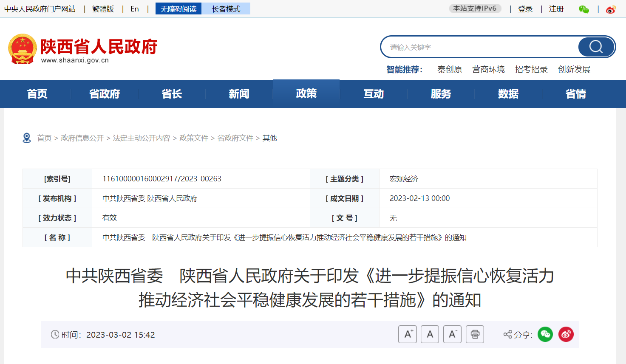The image size is (626, 364).
Task: Click 宏观经济 subject category value
Action: pyautogui.click(x=404, y=179)
